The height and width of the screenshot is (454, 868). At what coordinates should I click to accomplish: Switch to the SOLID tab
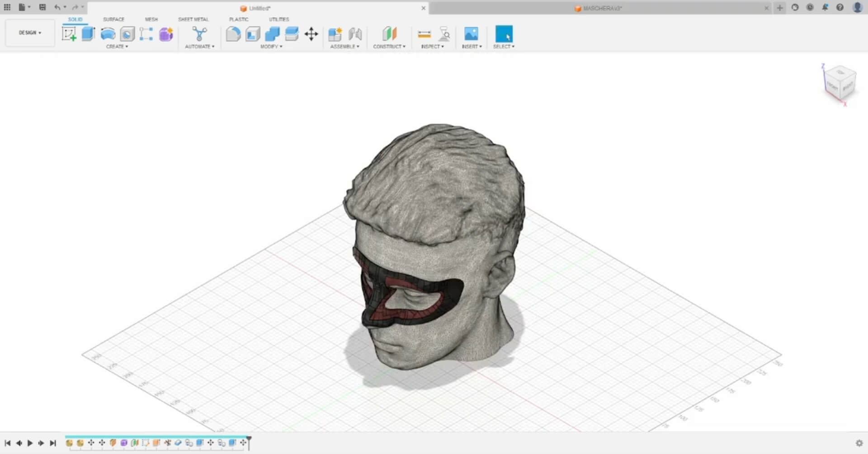point(75,19)
